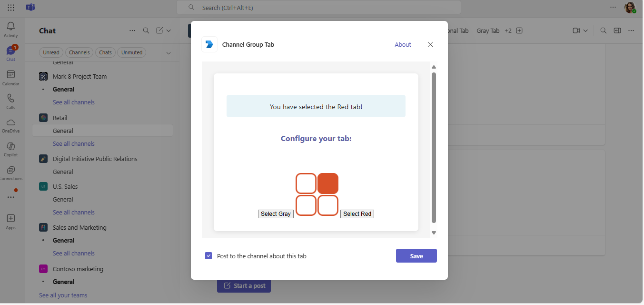Open the Calendar app icon
Viewport: 644px width, 305px height.
tap(10, 78)
